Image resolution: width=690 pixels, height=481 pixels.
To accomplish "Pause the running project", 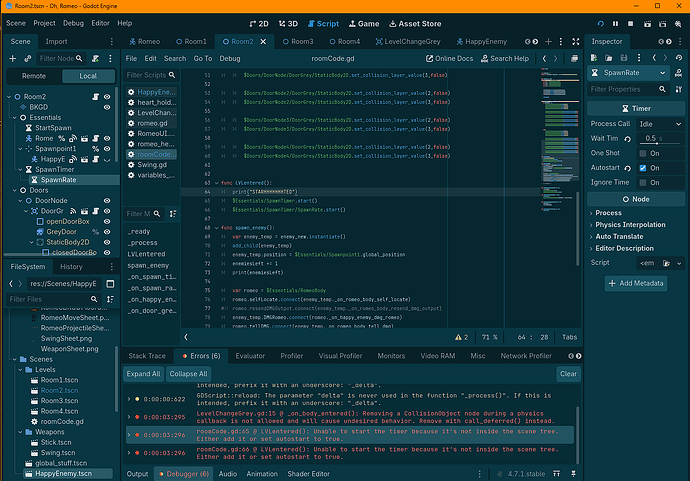I will tap(616, 24).
